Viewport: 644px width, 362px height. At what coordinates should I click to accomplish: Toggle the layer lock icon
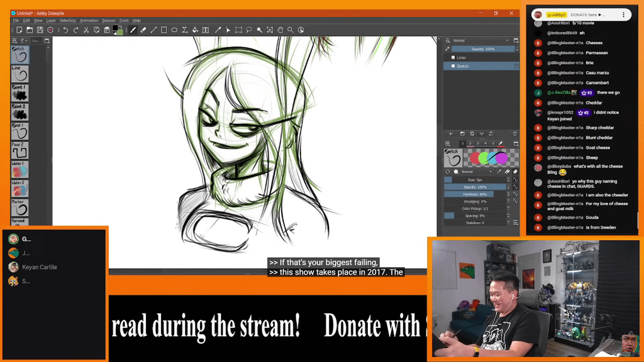(x=448, y=41)
